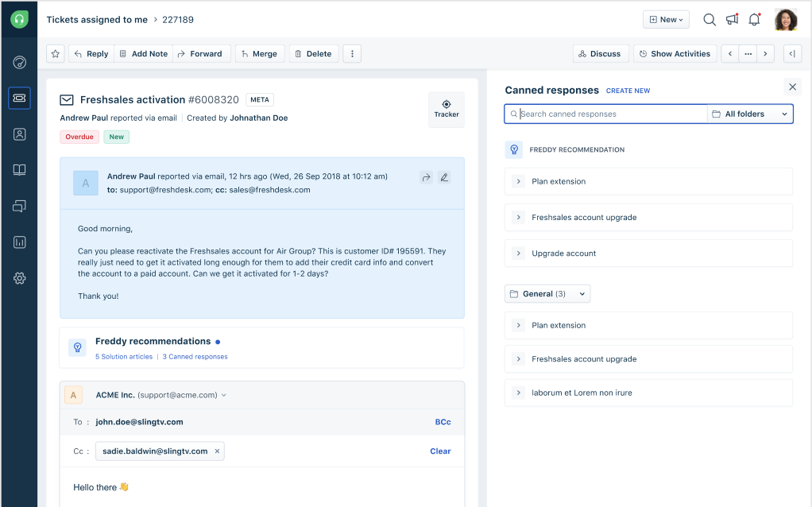
Task: Open the Discuss button
Action: (600, 54)
